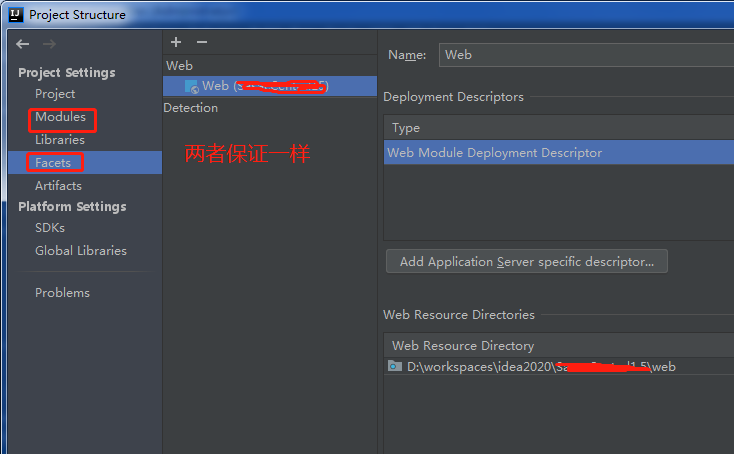Select Facets settings section
Image resolution: width=734 pixels, height=454 pixels.
tap(85, 162)
